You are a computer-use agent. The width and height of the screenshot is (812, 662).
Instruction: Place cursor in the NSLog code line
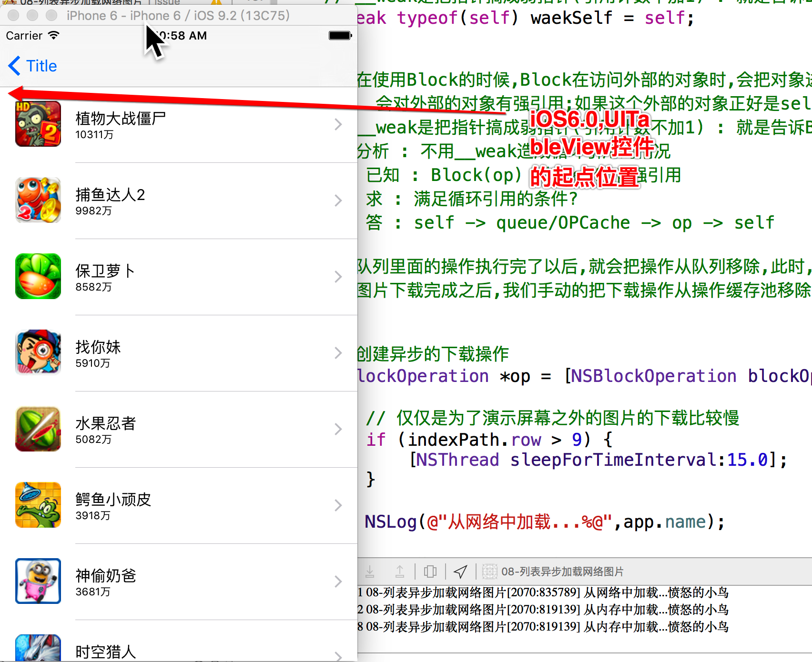pos(545,522)
